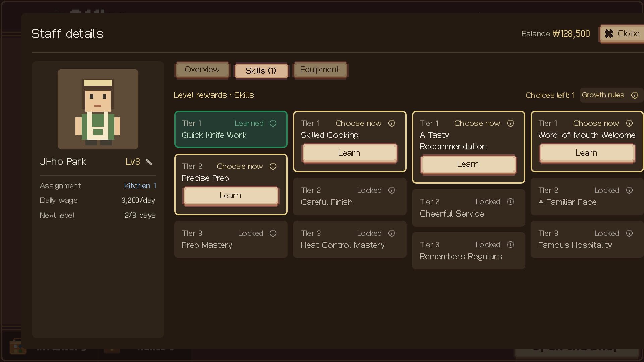644x362 pixels.
Task: Learn Word-of-Mouth Welcome skill
Action: [587, 153]
